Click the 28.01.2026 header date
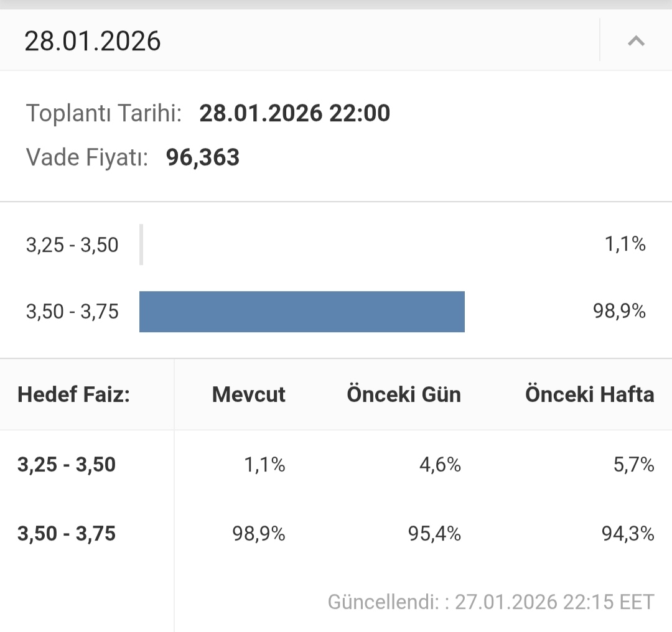Screen dimensions: 672x632 pyautogui.click(x=93, y=41)
